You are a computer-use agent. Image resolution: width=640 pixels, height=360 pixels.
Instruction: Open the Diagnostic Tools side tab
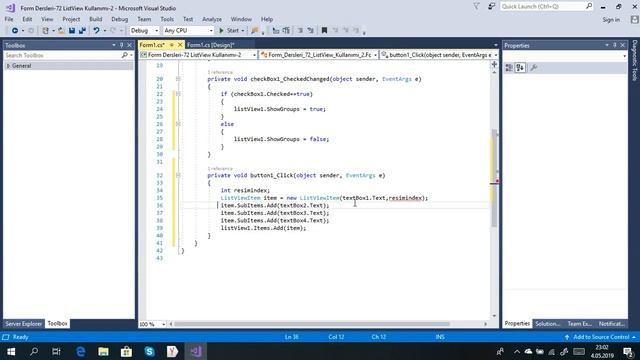pyautogui.click(x=635, y=60)
